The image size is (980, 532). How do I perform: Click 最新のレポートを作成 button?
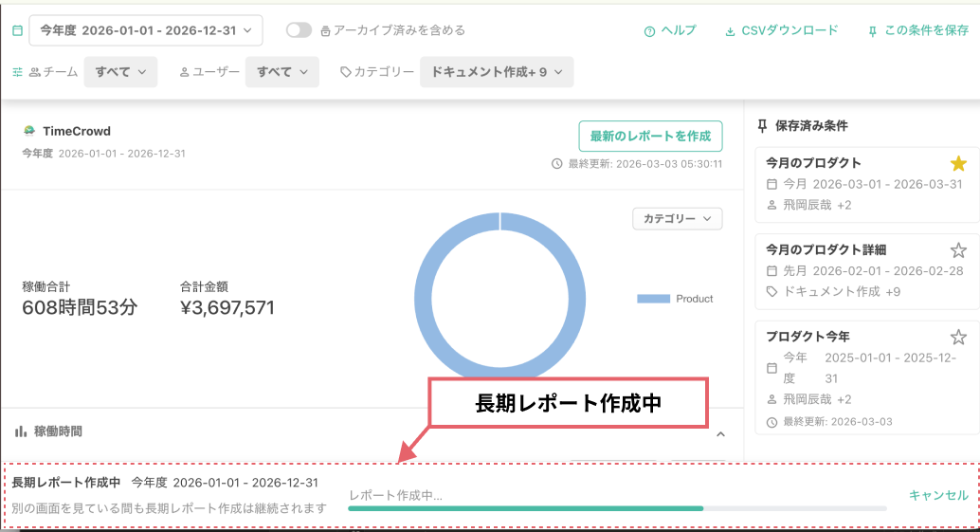tap(650, 137)
